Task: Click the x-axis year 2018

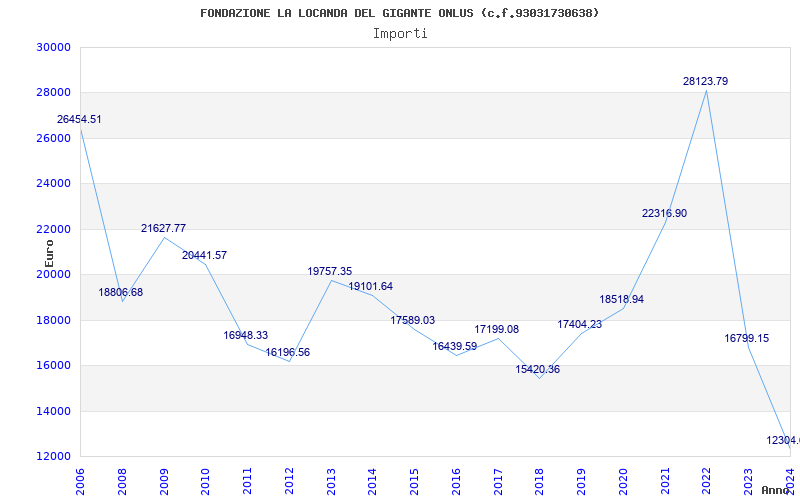Action: tap(540, 481)
